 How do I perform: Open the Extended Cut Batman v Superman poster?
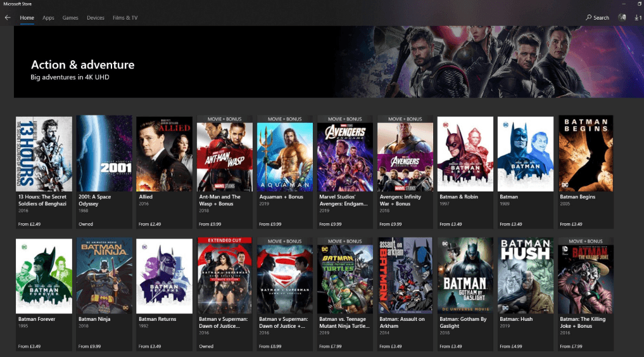225,276
